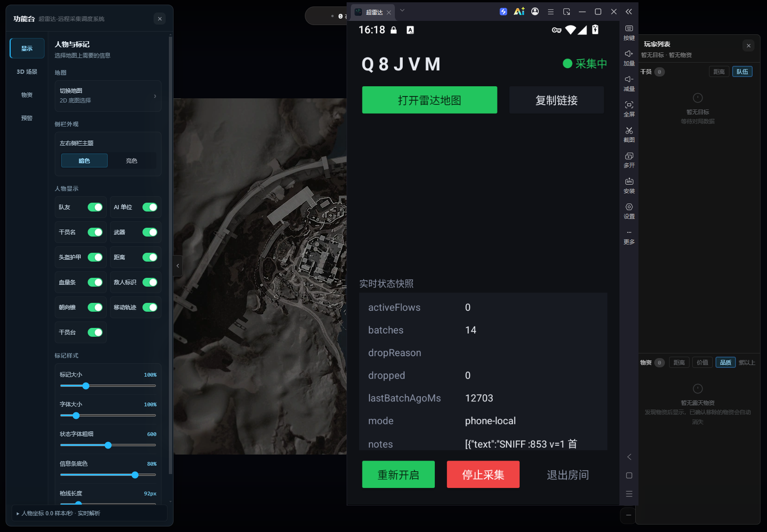Click the 截图 screenshot scissors icon
767x532 pixels.
629,131
